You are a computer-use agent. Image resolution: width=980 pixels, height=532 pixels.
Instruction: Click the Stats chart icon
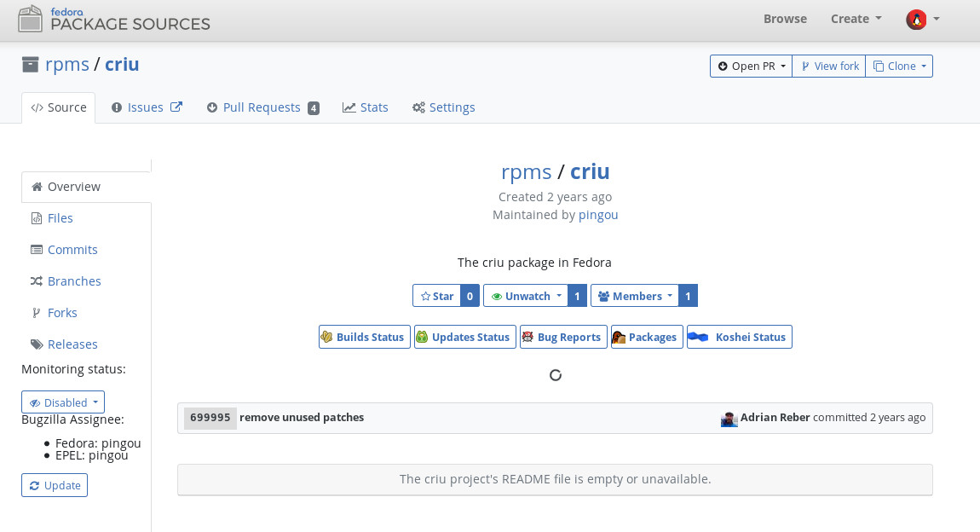point(349,107)
